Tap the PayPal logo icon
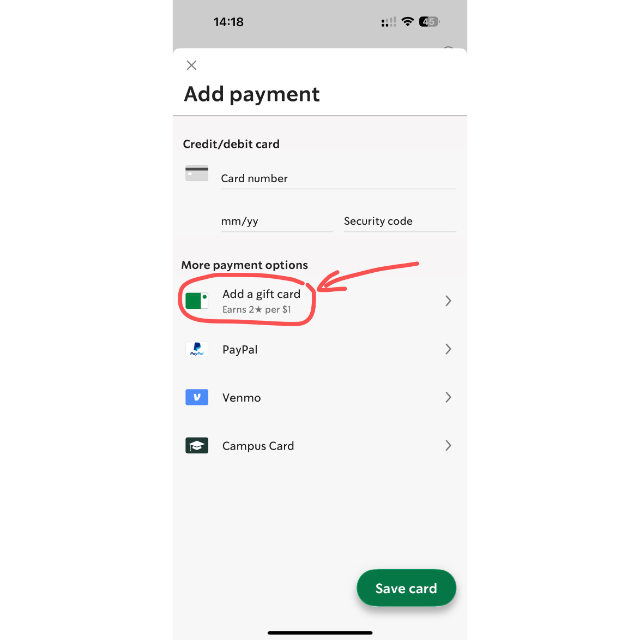The image size is (640, 640). [x=197, y=349]
